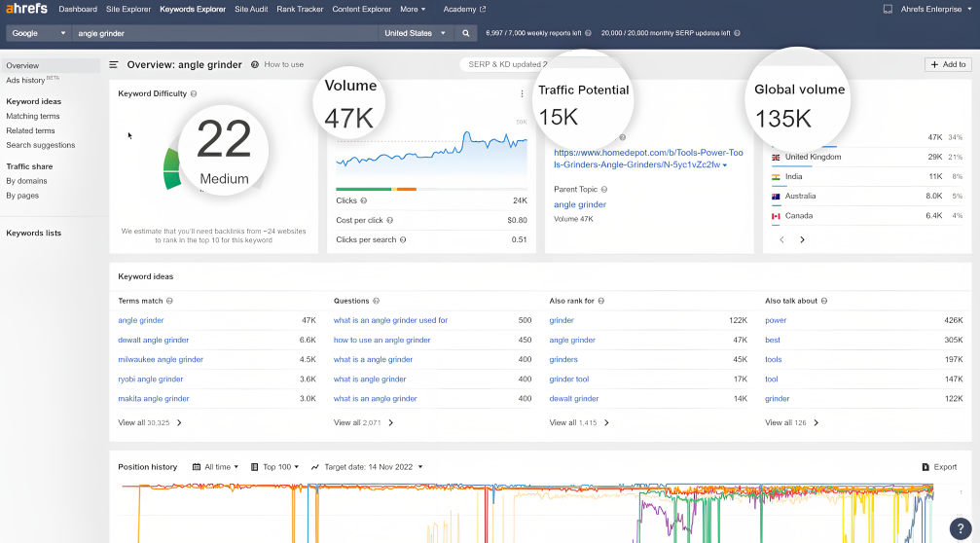The image size is (980, 543).
Task: Click the Clicks info icon
Action: coord(364,200)
